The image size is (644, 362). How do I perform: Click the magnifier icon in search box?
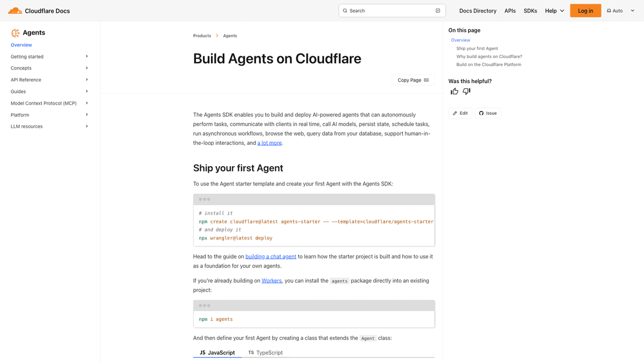click(345, 11)
